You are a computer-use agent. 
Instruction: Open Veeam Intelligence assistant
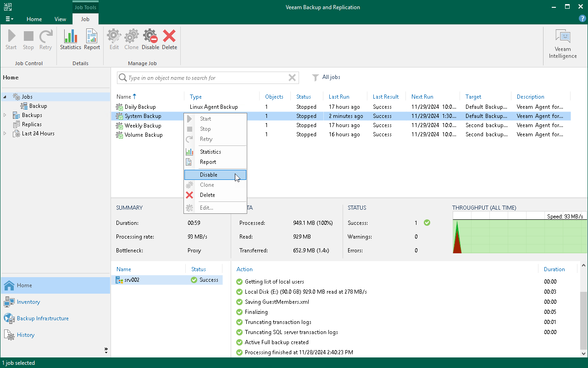tap(563, 44)
